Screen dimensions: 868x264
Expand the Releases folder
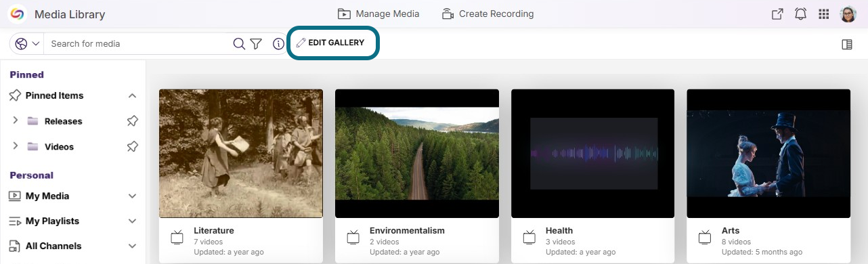[x=16, y=121]
